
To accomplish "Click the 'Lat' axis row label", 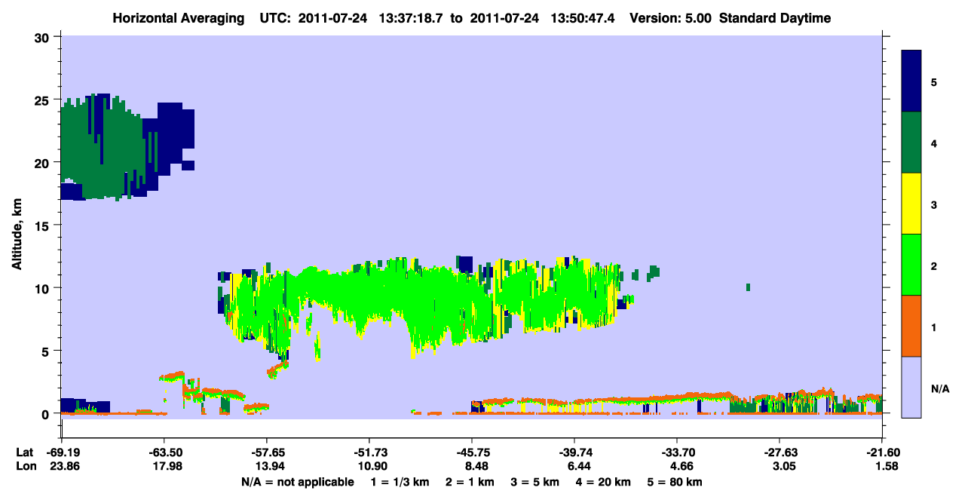I will (x=24, y=452).
